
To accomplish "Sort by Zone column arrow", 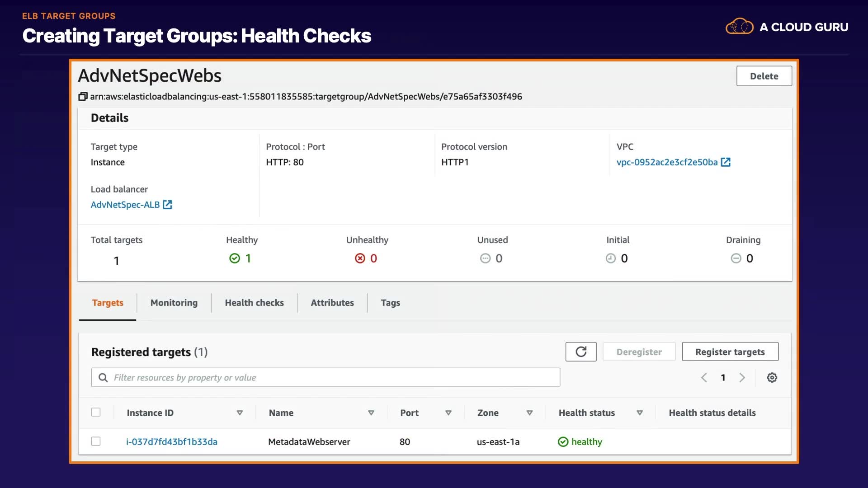I will click(529, 413).
